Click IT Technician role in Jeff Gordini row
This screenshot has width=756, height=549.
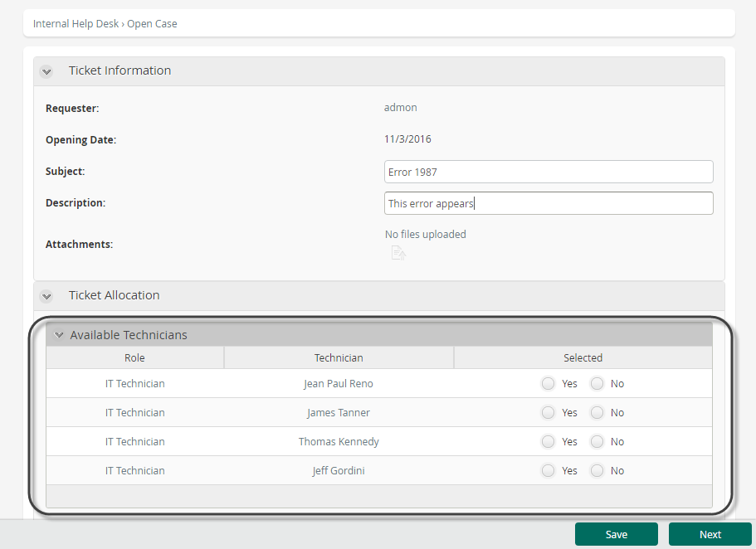point(135,470)
